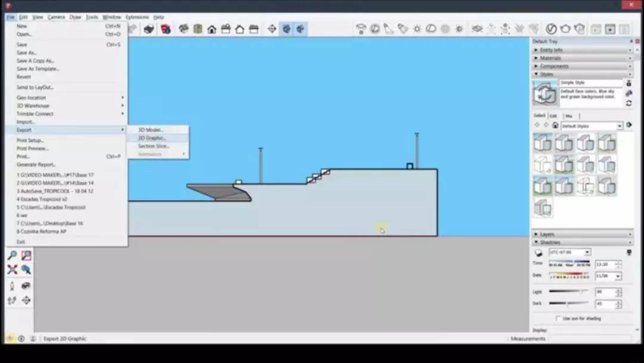Enable Use sun for shading checkbox
The height and width of the screenshot is (363, 644).
[558, 319]
